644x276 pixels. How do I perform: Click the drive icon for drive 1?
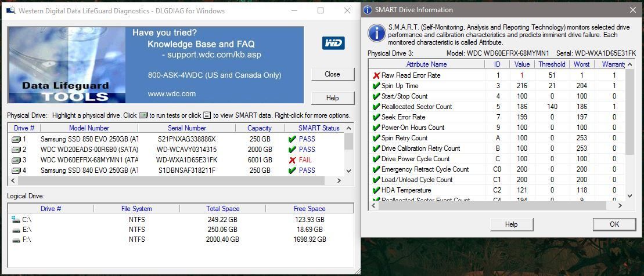pos(16,139)
